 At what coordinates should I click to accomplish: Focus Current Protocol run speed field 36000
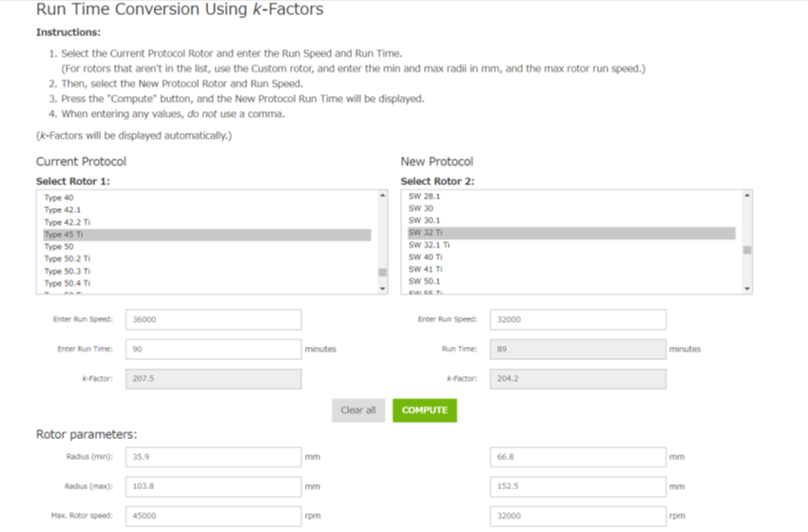pos(213,320)
